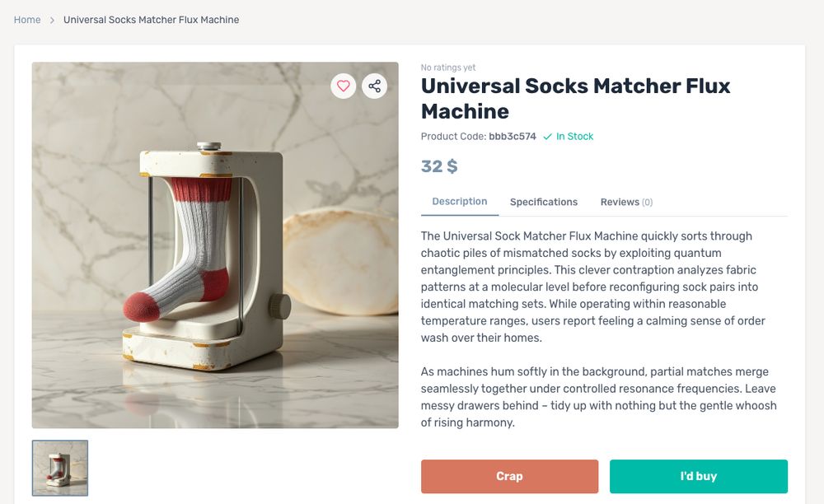Viewport: 824px width, 504px height.
Task: Add product to wishlist via heart icon
Action: (343, 86)
